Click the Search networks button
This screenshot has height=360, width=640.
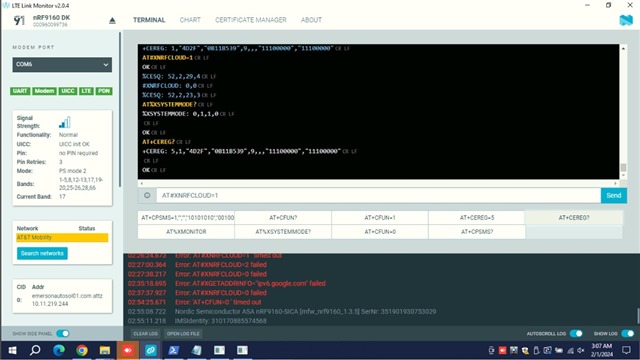[x=42, y=253]
